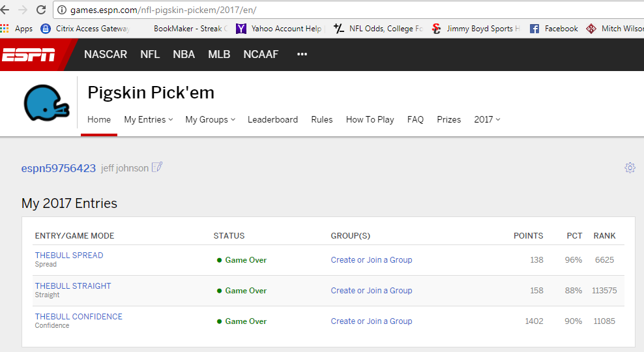Image resolution: width=644 pixels, height=352 pixels.
Task: Open settings gear icon
Action: point(630,168)
